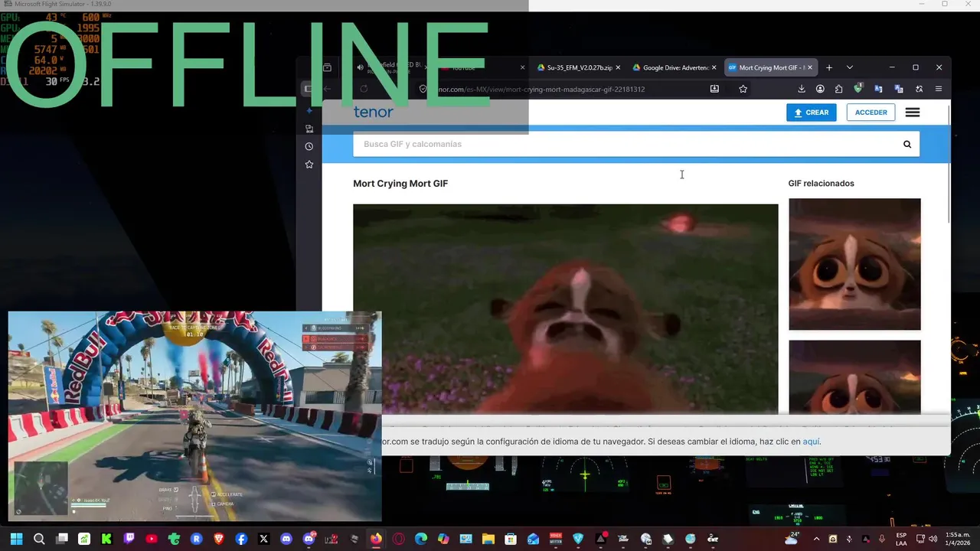Launch Brave browser from the taskbar
Image resolution: width=980 pixels, height=551 pixels.
click(219, 539)
